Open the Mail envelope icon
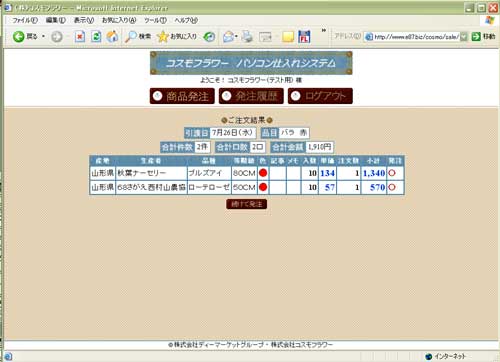The width and height of the screenshot is (500, 362). [229, 36]
